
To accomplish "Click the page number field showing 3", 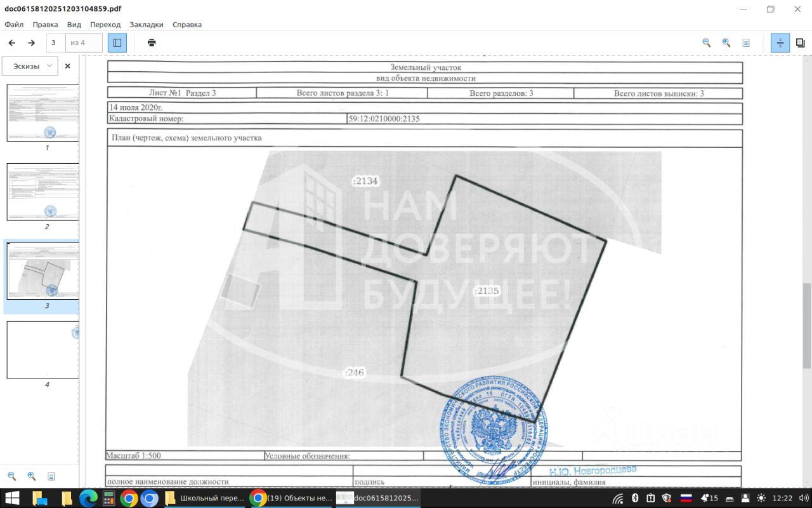I will pyautogui.click(x=55, y=43).
